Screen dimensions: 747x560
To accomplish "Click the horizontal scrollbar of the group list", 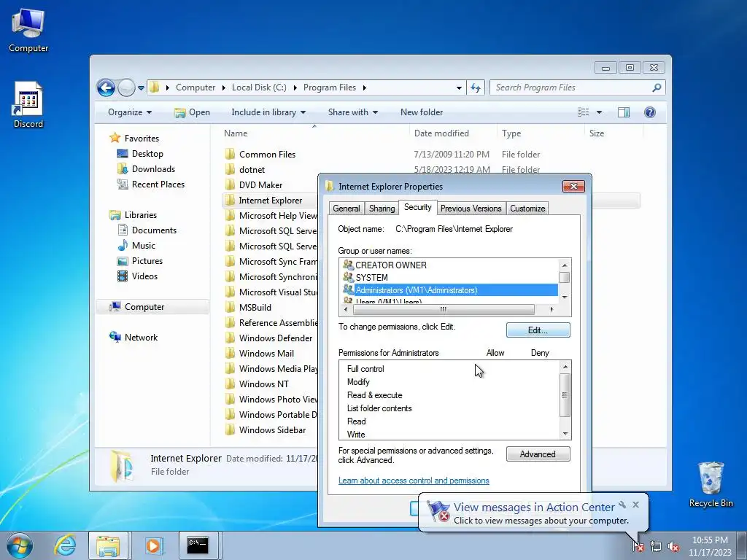I will tap(443, 309).
